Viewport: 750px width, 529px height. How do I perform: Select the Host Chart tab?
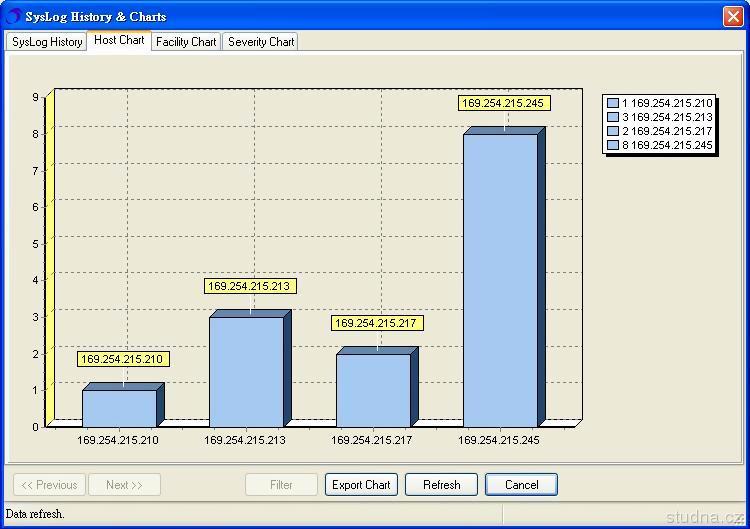tap(119, 41)
